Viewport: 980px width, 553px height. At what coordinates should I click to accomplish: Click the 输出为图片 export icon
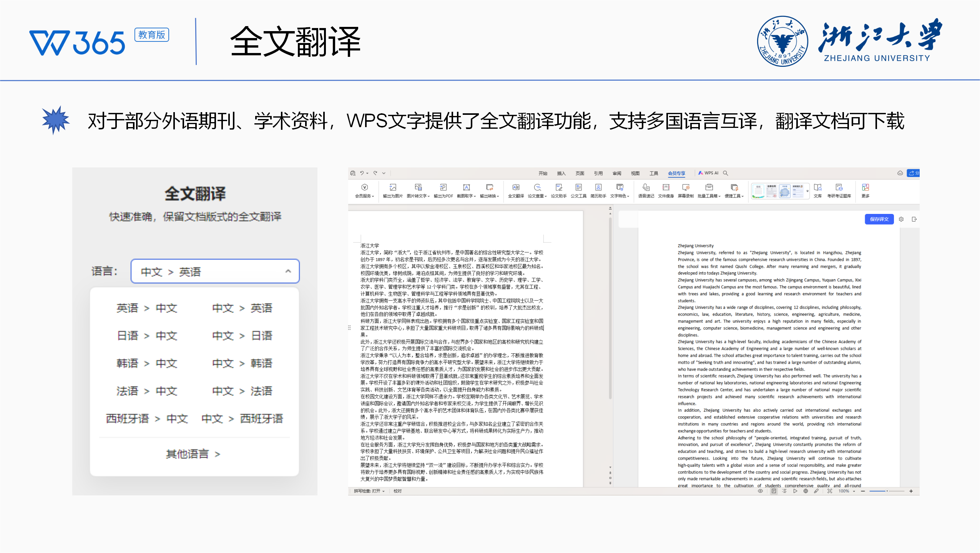(x=393, y=187)
